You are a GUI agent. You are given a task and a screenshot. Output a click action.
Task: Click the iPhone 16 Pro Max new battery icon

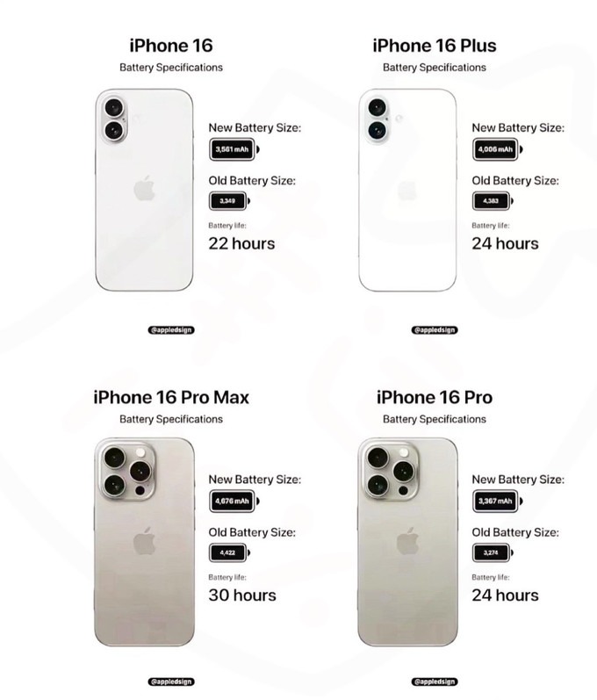pos(234,501)
